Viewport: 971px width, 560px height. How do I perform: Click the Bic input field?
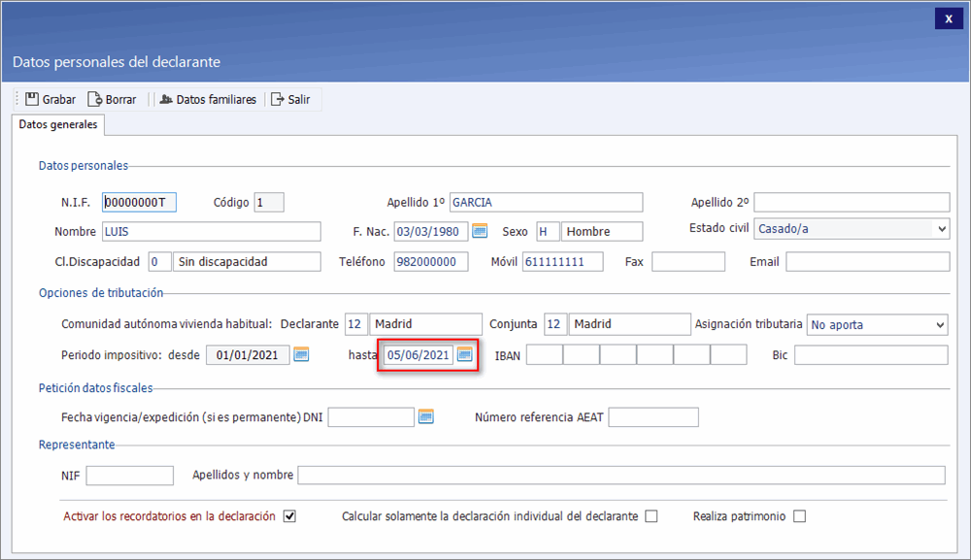pos(870,355)
